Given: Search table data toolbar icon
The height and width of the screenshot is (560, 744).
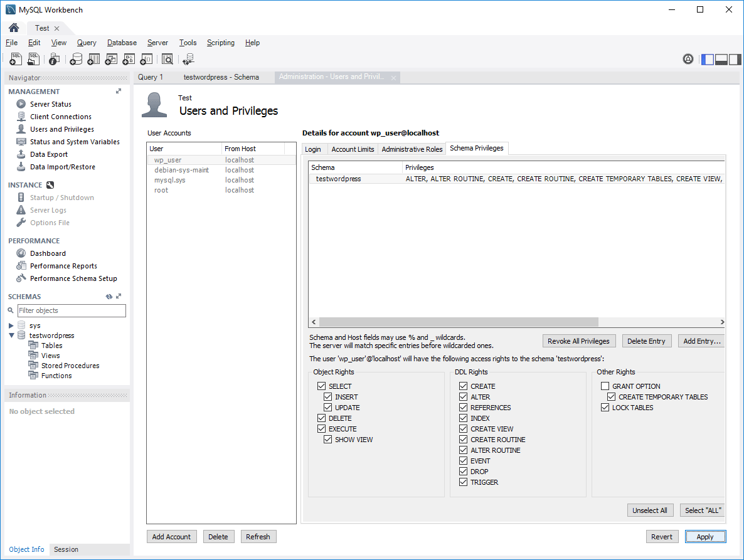Looking at the screenshot, I should tap(167, 59).
